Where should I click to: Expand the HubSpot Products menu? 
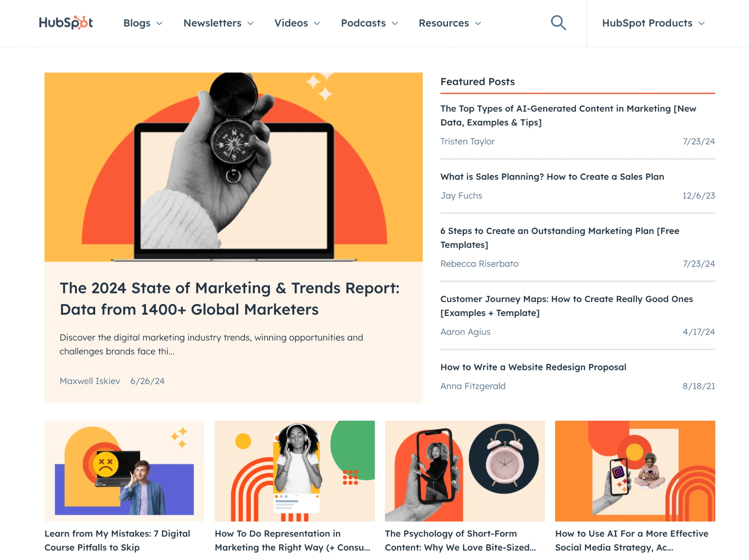[653, 23]
